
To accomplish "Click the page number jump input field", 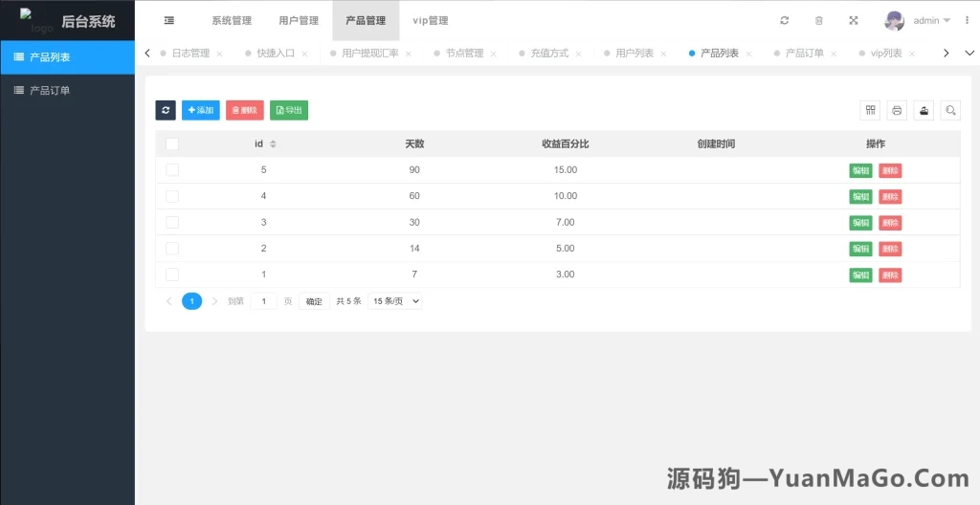I will (264, 301).
